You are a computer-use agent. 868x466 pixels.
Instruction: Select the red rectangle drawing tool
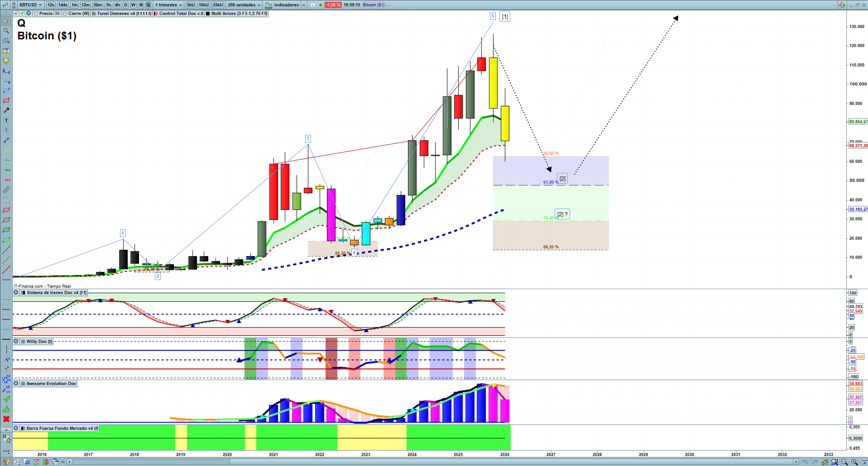(6, 100)
